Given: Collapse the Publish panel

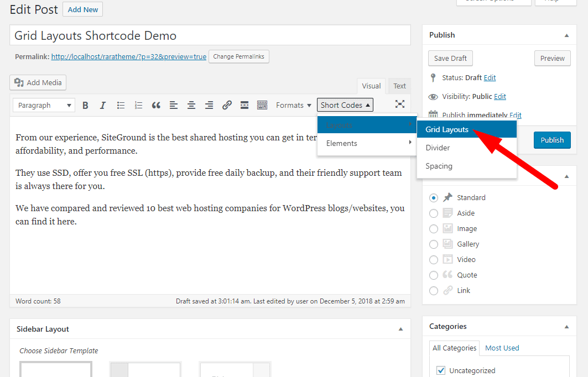Looking at the screenshot, I should [x=566, y=35].
